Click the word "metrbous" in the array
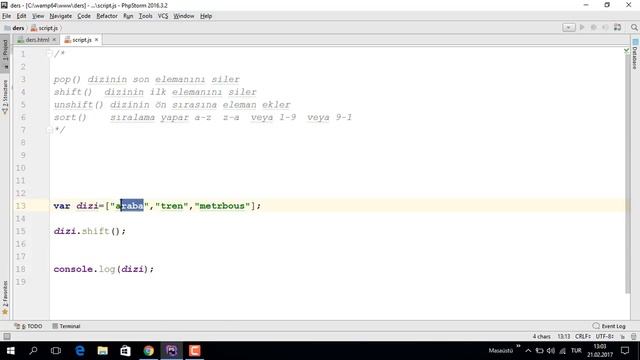 click(x=222, y=206)
